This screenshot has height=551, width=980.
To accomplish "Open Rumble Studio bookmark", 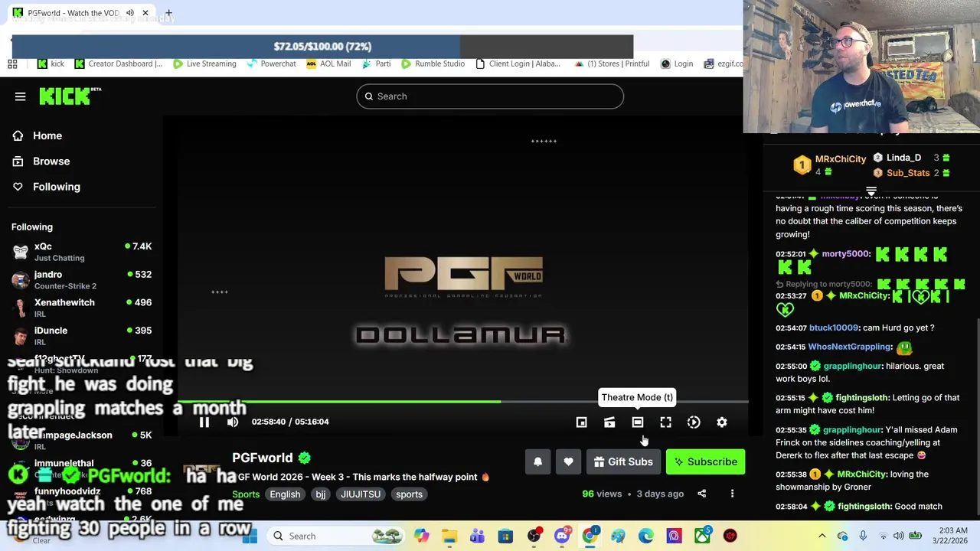I will 433,64.
